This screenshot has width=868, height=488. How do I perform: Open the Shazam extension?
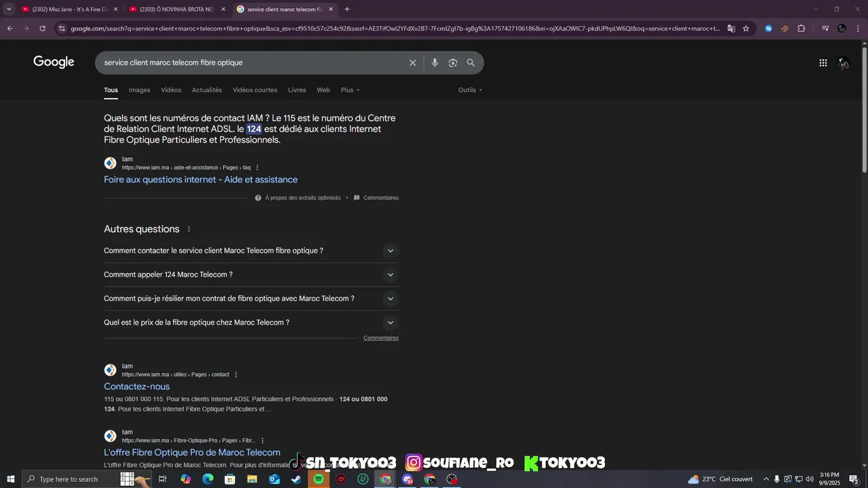(768, 28)
